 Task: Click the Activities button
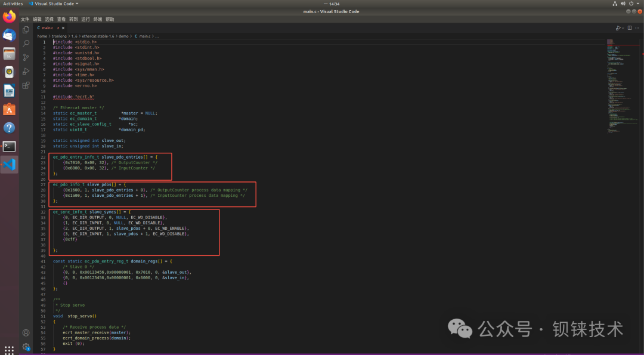point(13,4)
